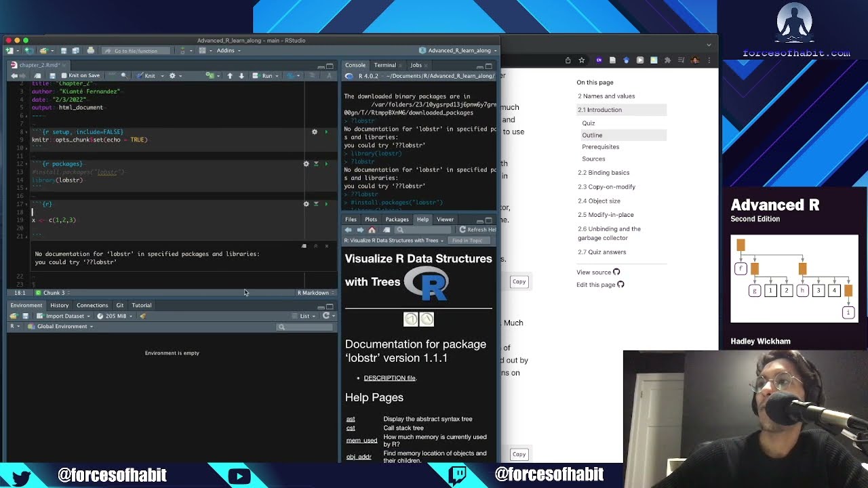Run the setup chunk with green play
The height and width of the screenshot is (488, 868).
click(326, 131)
